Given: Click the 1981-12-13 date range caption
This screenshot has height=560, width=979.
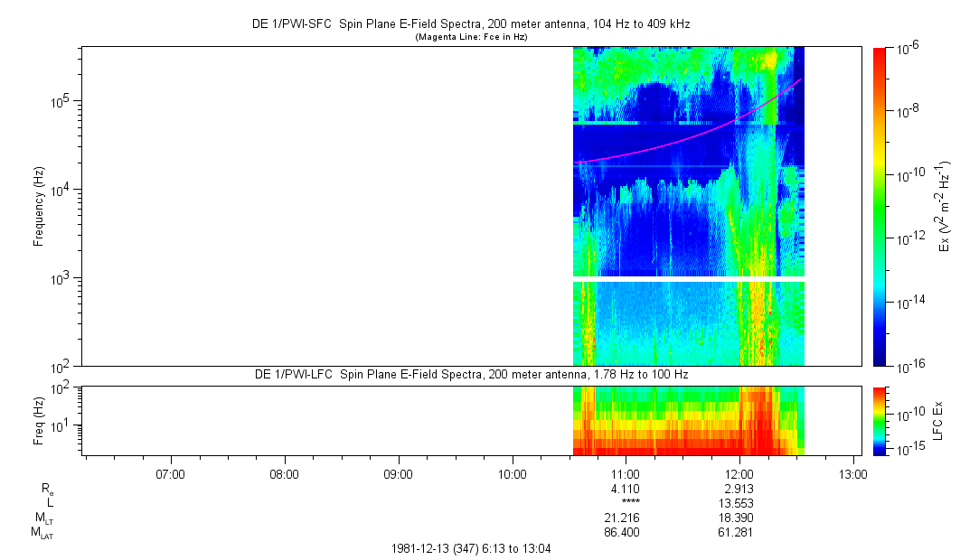Looking at the screenshot, I should pyautogui.click(x=470, y=548).
